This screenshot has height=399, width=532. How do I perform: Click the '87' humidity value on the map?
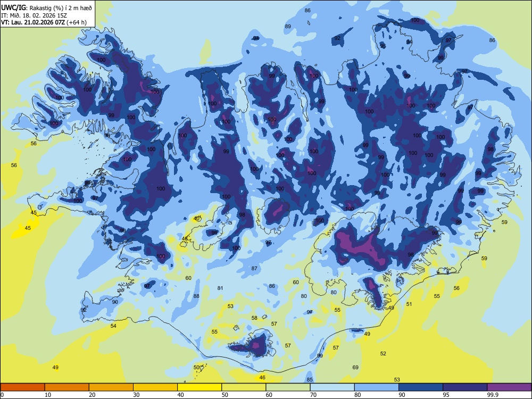tap(254, 268)
